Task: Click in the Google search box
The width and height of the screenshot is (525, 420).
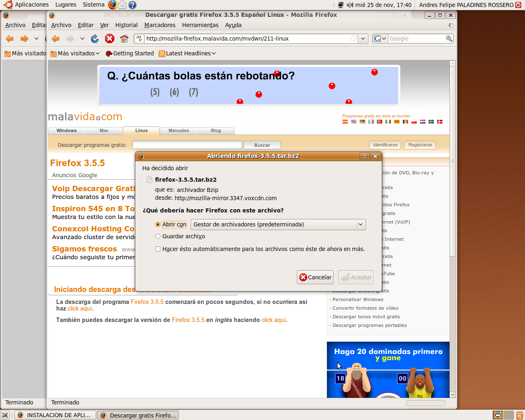Action: [417, 39]
